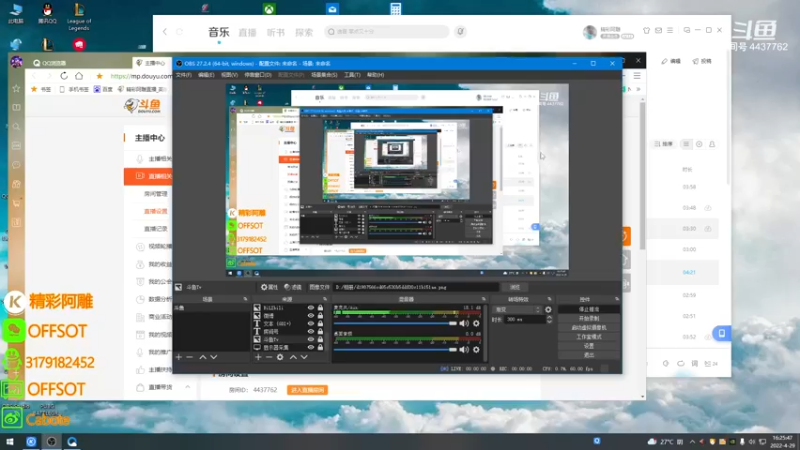The image size is (800, 450).
Task: Open the 腾讯QQ desktop icon
Action: 47,14
